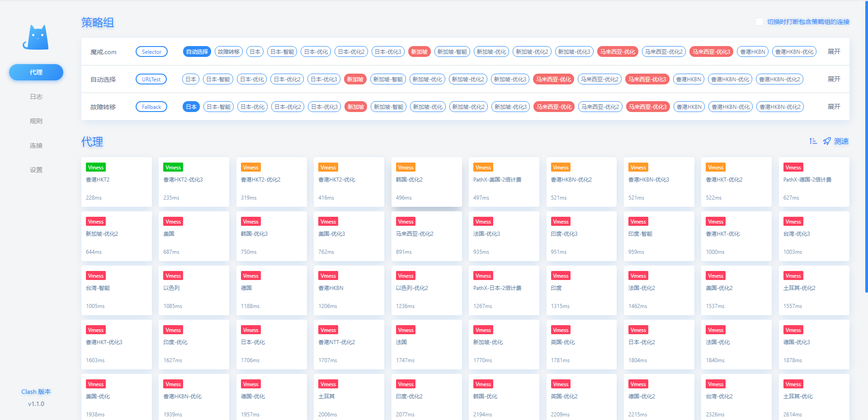Click the Selector type badge
Image resolution: width=868 pixels, height=420 pixels.
[x=151, y=52]
